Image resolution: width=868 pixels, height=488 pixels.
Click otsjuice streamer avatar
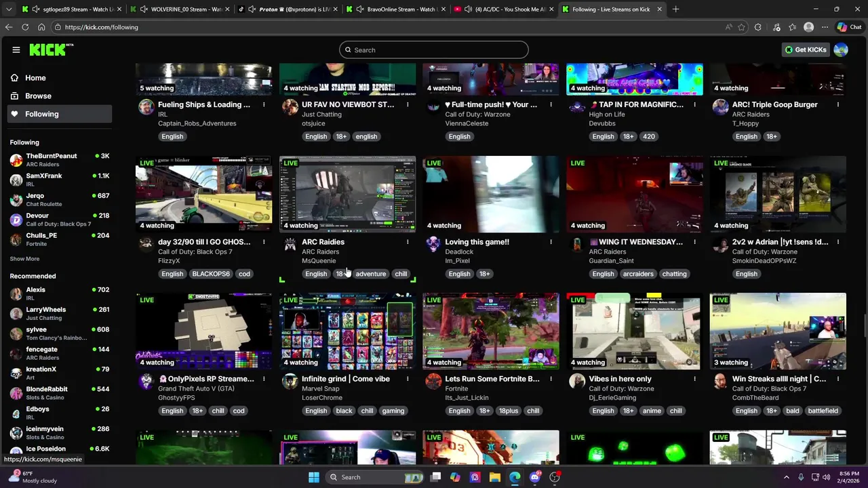(290, 107)
